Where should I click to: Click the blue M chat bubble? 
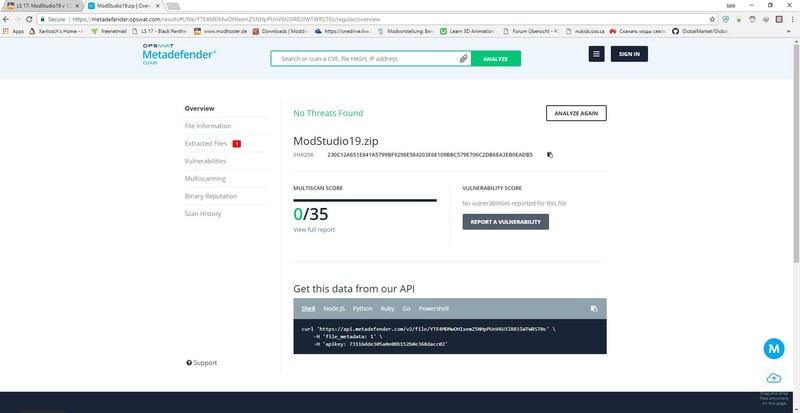773,349
